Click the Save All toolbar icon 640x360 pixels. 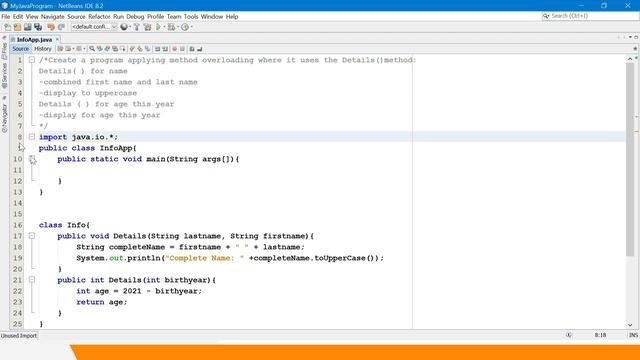38,27
